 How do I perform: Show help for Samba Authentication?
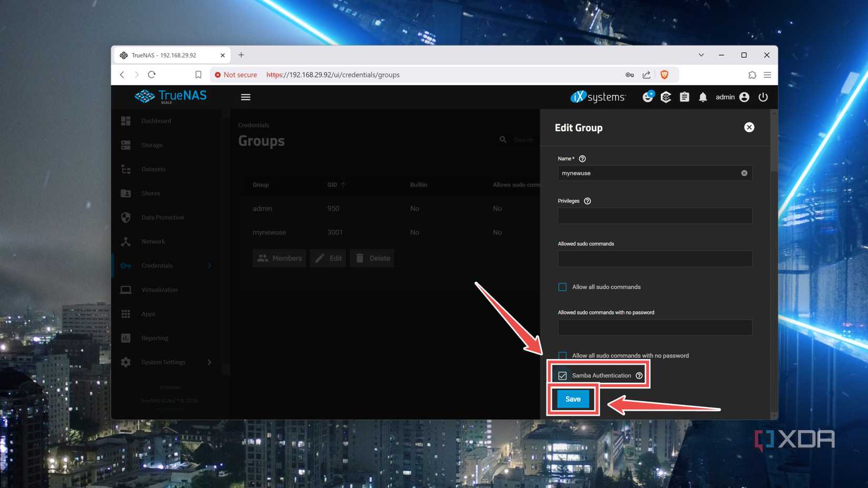(x=639, y=375)
